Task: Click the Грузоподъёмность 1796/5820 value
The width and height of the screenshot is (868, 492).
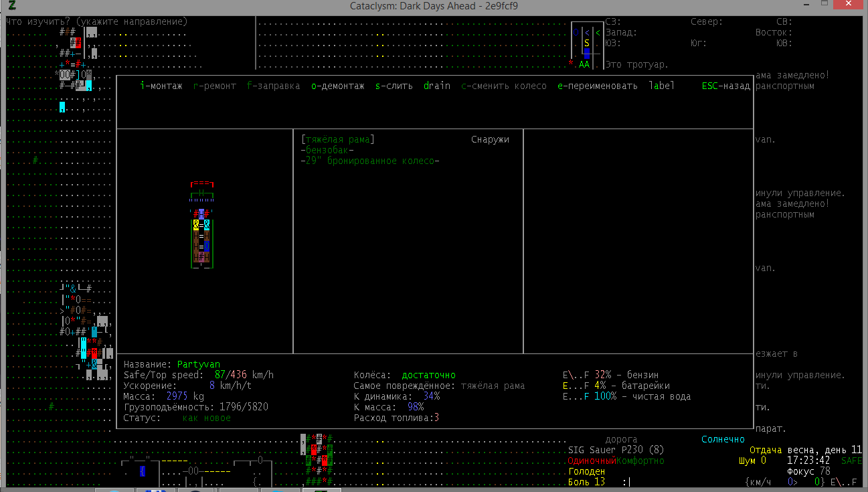Action: click(244, 407)
